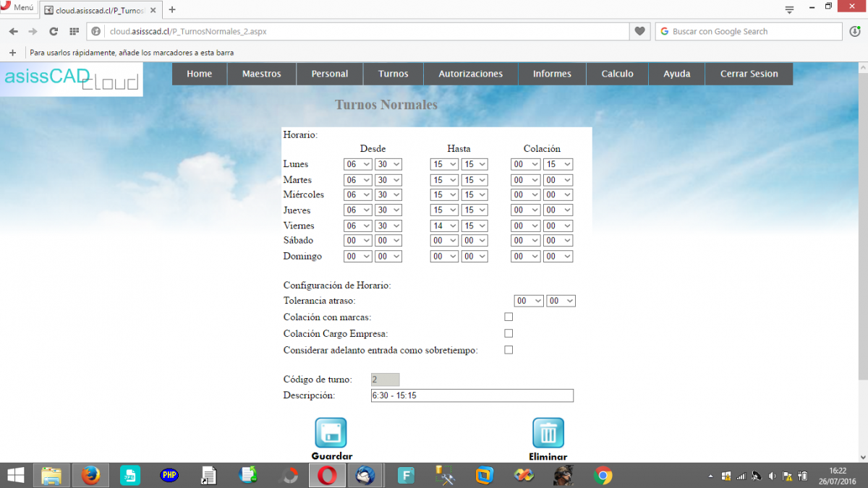Switch to the Opera taskbar icon
This screenshot has width=868, height=488.
pyautogui.click(x=328, y=476)
